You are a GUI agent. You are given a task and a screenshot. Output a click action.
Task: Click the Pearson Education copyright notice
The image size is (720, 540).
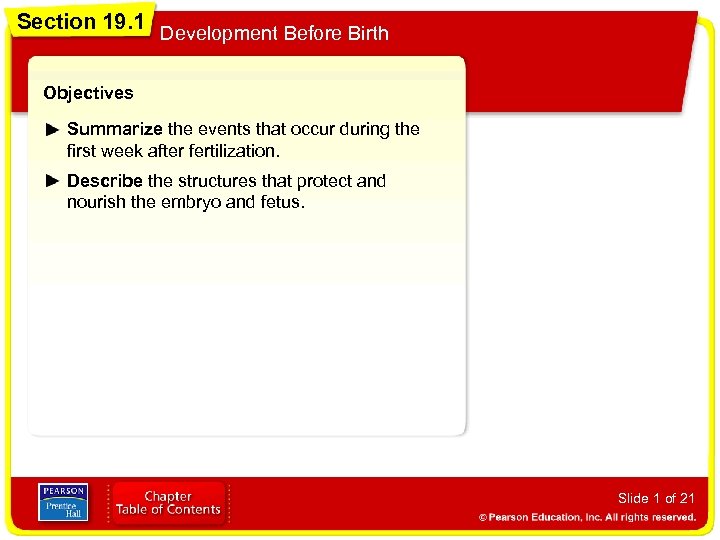587,518
